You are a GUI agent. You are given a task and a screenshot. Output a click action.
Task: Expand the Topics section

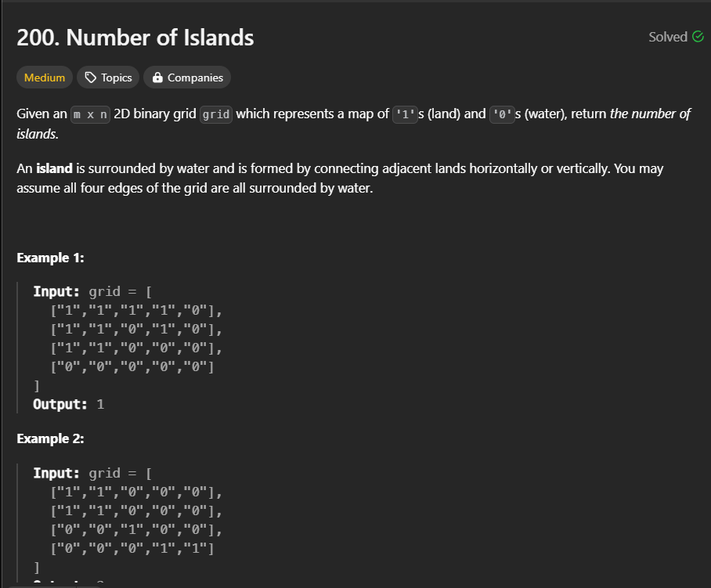(108, 77)
